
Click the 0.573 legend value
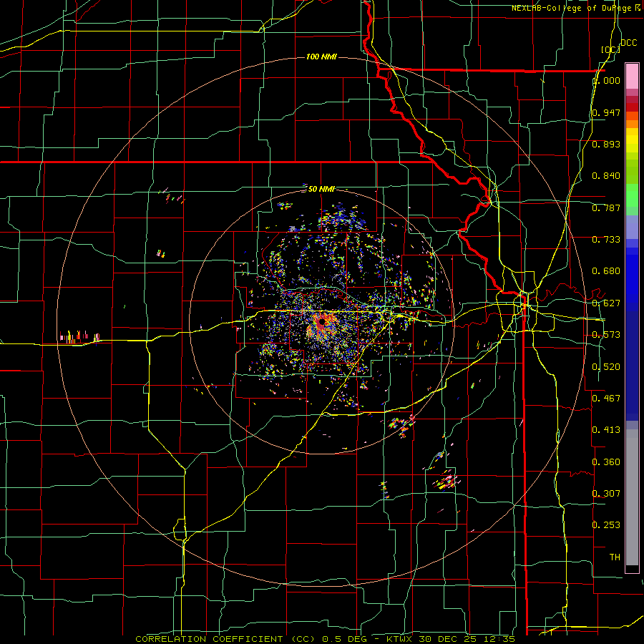click(606, 335)
